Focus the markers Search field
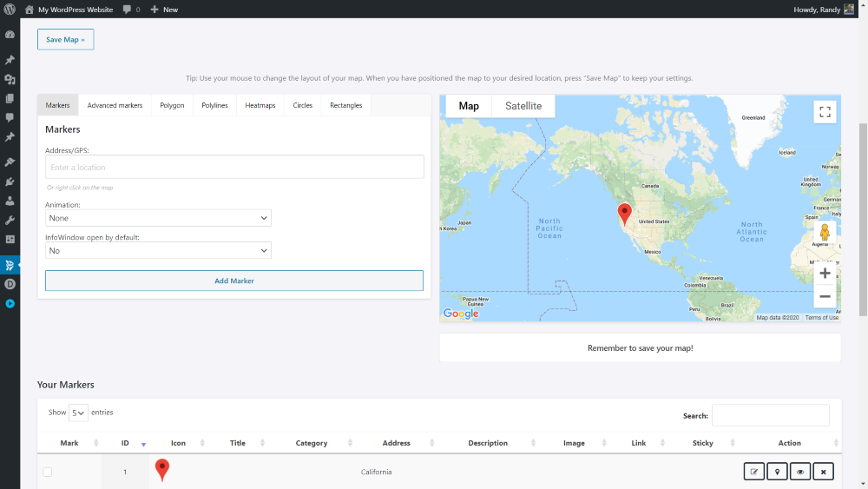 click(x=771, y=415)
